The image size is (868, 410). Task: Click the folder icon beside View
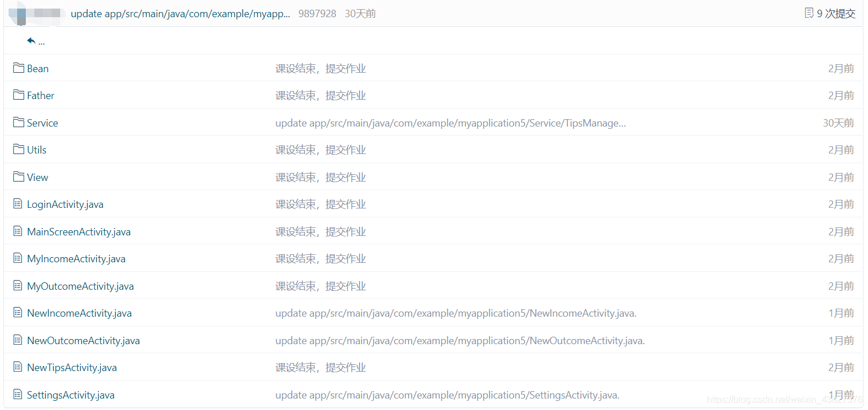18,177
